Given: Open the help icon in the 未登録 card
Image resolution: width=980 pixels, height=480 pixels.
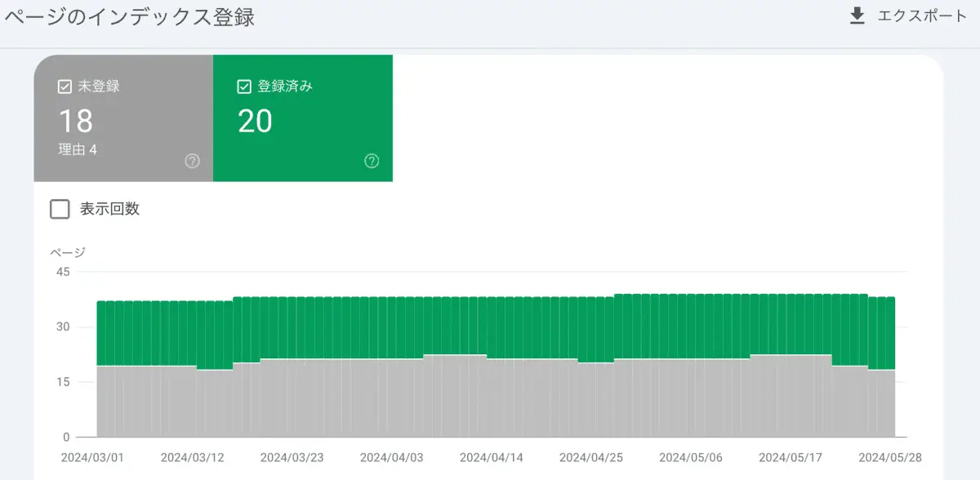Looking at the screenshot, I should pyautogui.click(x=193, y=161).
